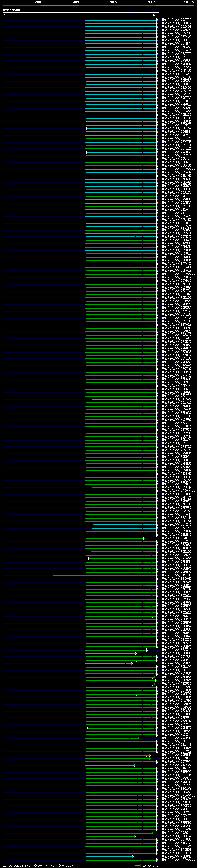Click hit label UniRef100_C0LF72
This screenshot has width=197, height=868.
pyautogui.click(x=177, y=565)
